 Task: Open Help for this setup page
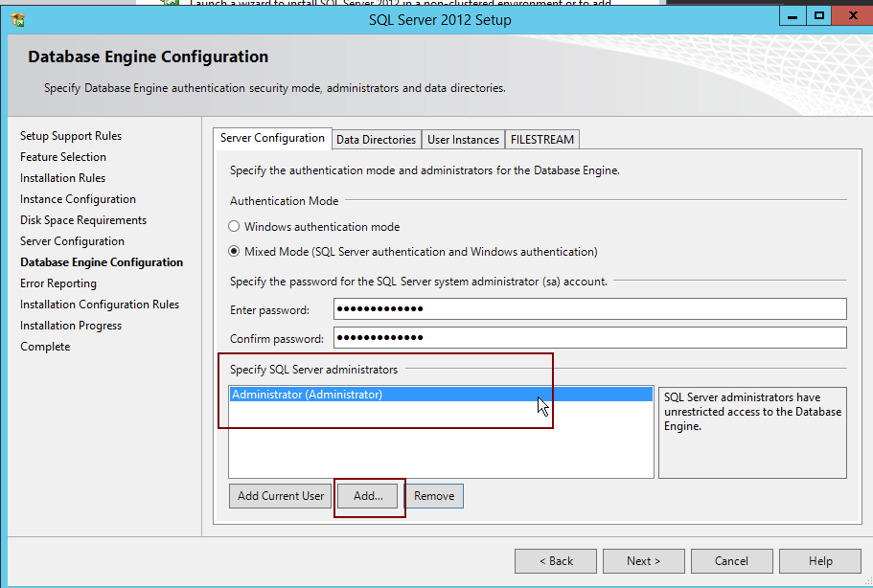[819, 561]
